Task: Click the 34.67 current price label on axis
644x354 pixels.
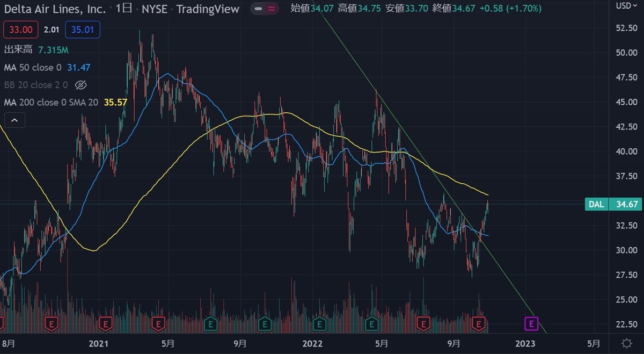Action: click(626, 204)
